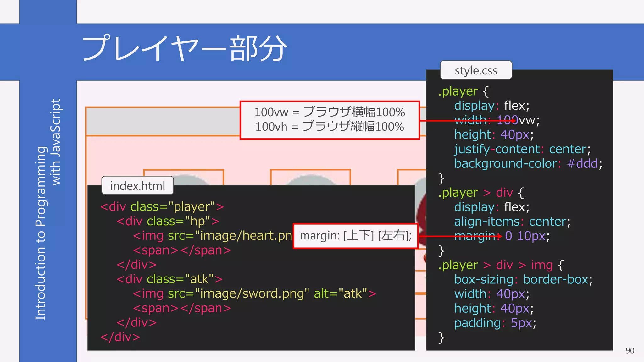Click the '<div class="player">' HTML line
644x362 pixels.
click(162, 206)
